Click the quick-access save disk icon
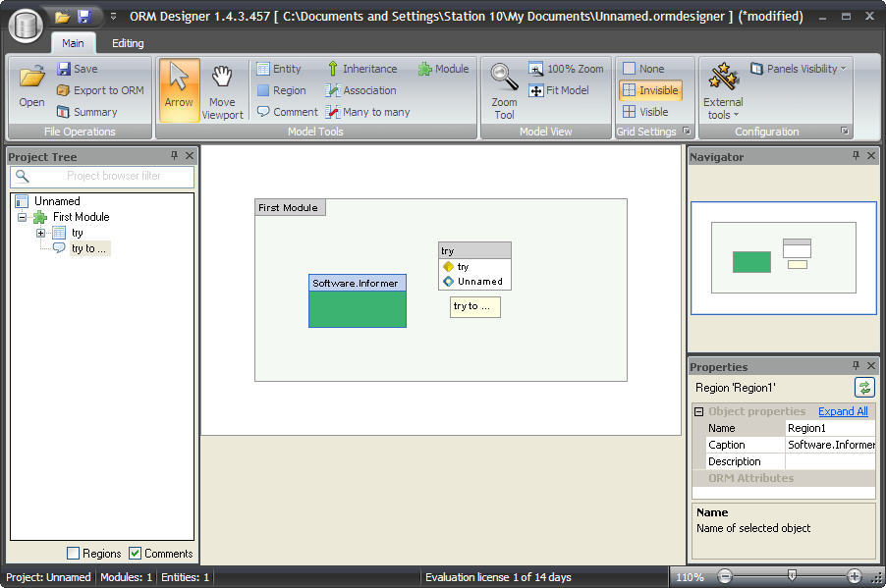The width and height of the screenshot is (886, 588). (83, 17)
